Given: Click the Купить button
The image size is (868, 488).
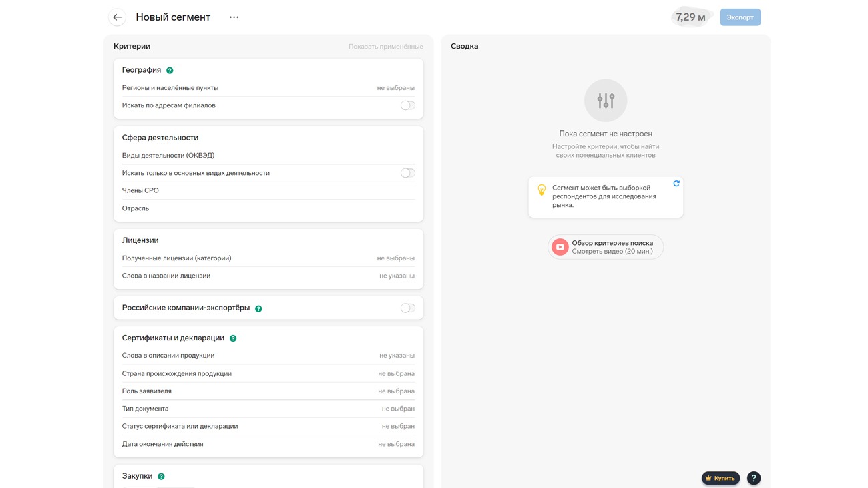Looking at the screenshot, I should (720, 478).
